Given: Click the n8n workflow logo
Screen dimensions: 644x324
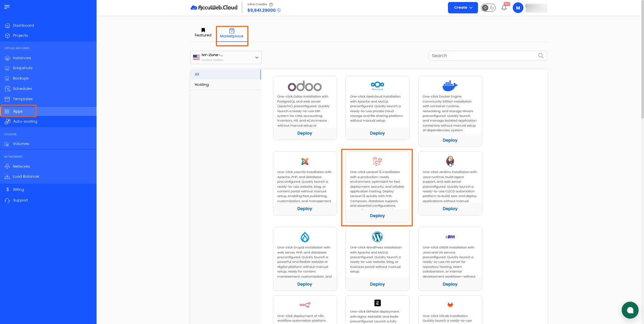Looking at the screenshot, I should tap(305, 305).
